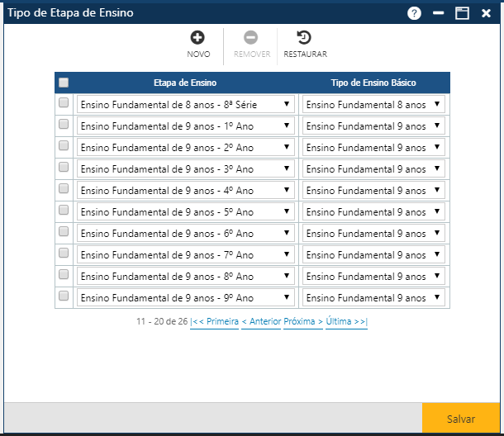Check the row for 8 anos - 8ª Série
Image resolution: width=504 pixels, height=436 pixels.
click(x=64, y=104)
